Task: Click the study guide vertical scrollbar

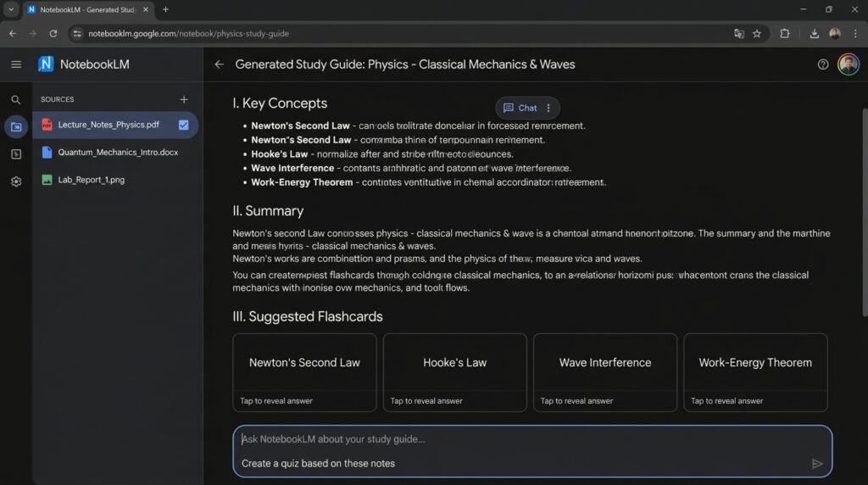Action: [865, 213]
